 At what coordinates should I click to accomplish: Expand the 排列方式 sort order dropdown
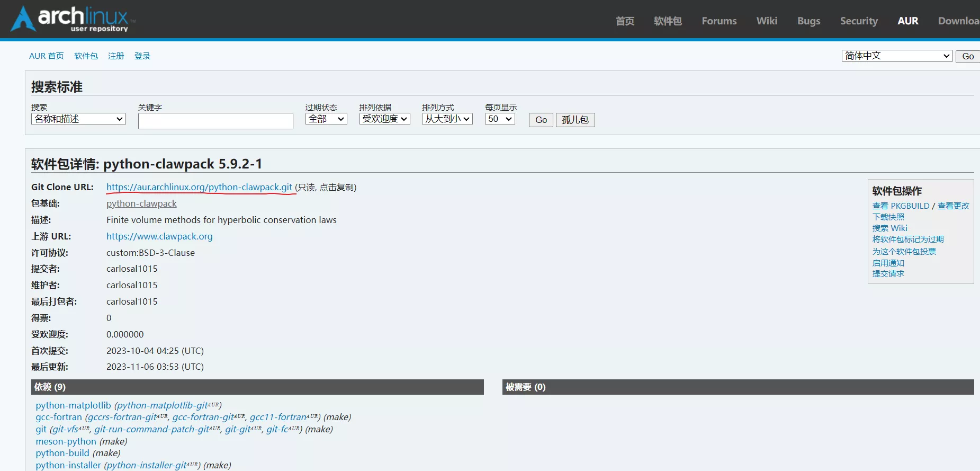click(447, 119)
